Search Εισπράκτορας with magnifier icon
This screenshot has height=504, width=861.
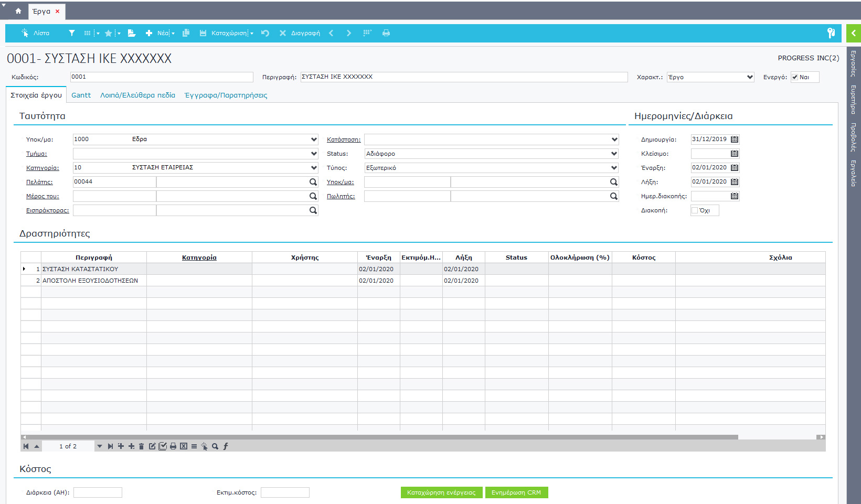pyautogui.click(x=313, y=210)
